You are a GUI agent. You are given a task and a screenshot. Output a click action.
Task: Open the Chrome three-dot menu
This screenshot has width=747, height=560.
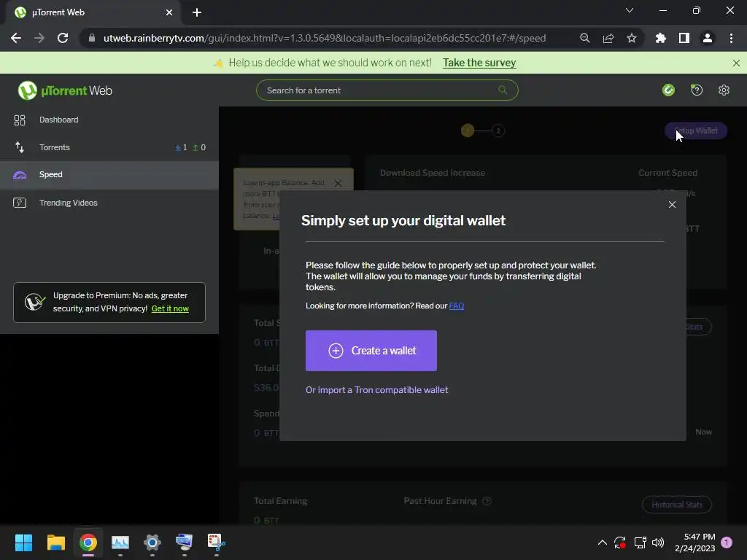click(731, 38)
